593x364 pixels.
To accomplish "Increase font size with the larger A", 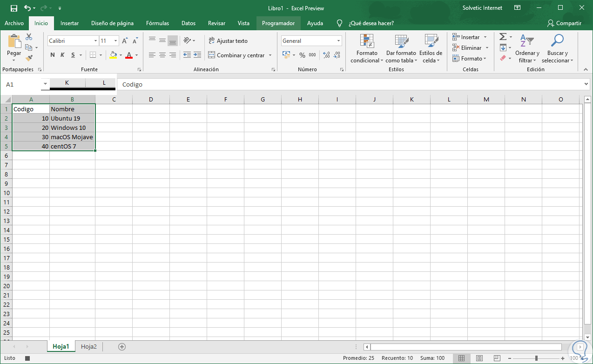I will coord(125,41).
